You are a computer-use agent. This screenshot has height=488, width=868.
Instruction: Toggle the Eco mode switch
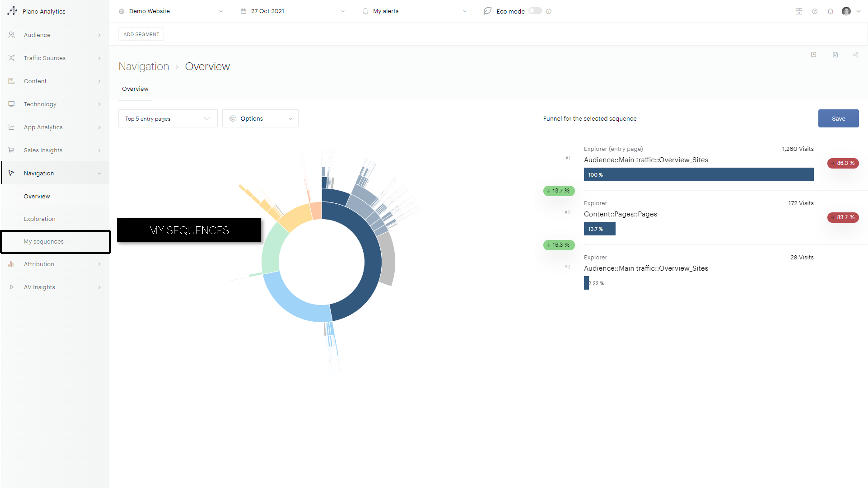(x=535, y=11)
